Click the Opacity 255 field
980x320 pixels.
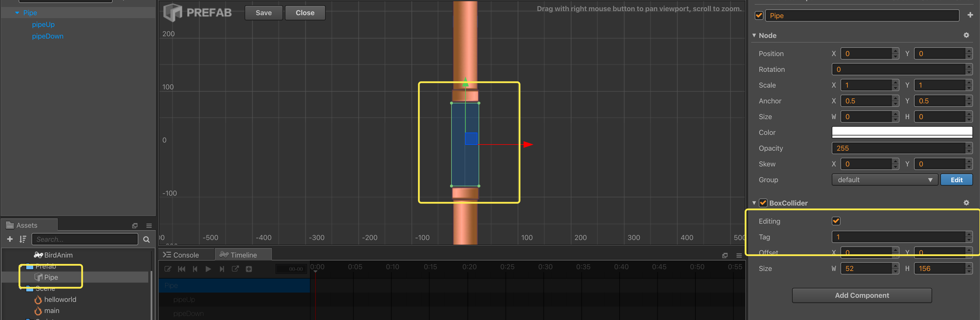point(899,148)
